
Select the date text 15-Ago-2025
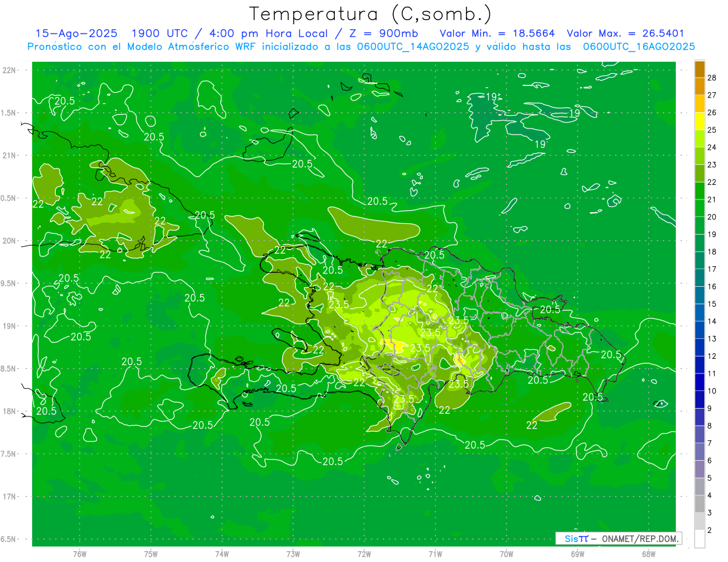(x=76, y=33)
